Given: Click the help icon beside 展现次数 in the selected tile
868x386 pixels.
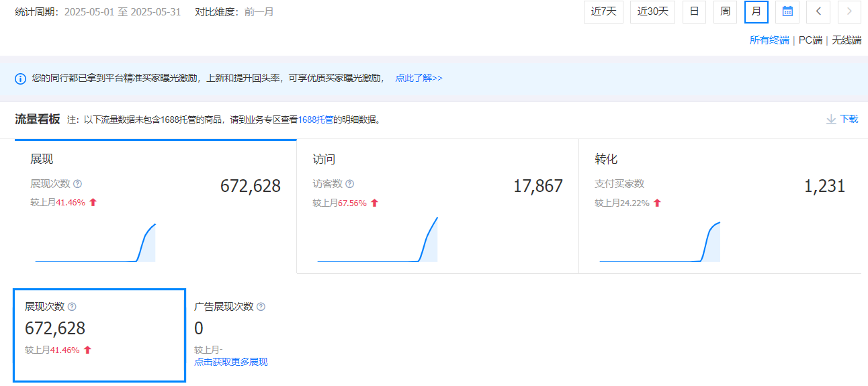Looking at the screenshot, I should [x=72, y=307].
